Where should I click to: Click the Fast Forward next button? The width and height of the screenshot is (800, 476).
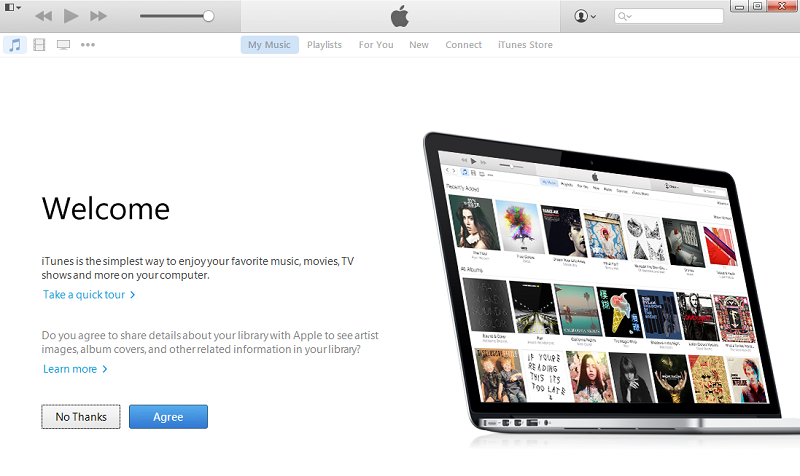coord(98,16)
